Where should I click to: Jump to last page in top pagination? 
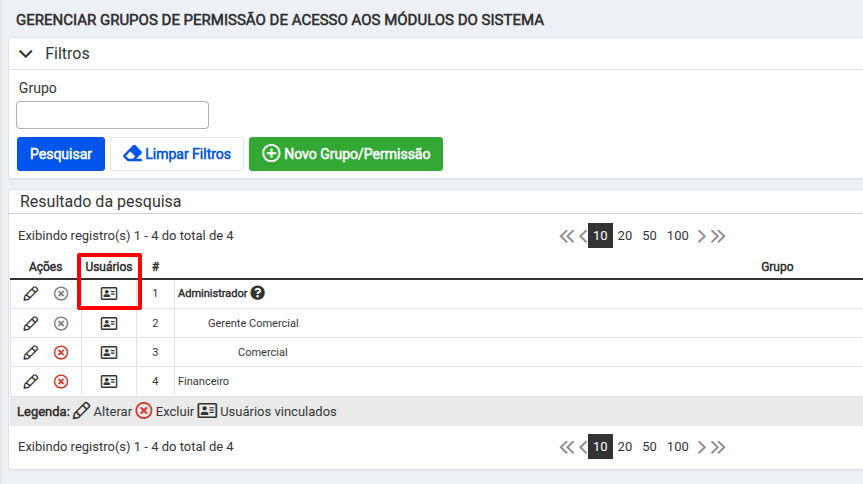tap(718, 236)
